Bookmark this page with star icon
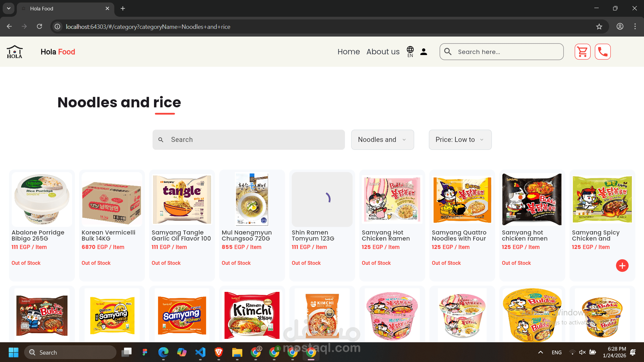The height and width of the screenshot is (362, 644). 599,27
